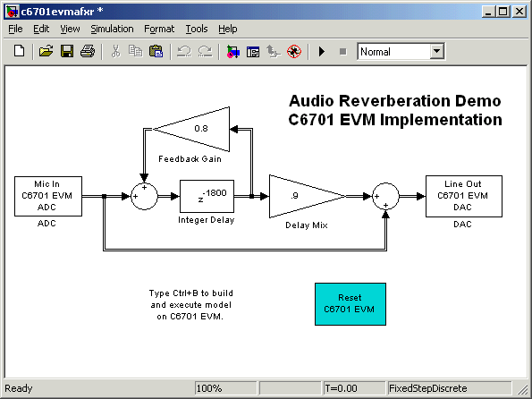
Task: Select the Line Out C6701 EVM DAC block
Action: [464, 196]
